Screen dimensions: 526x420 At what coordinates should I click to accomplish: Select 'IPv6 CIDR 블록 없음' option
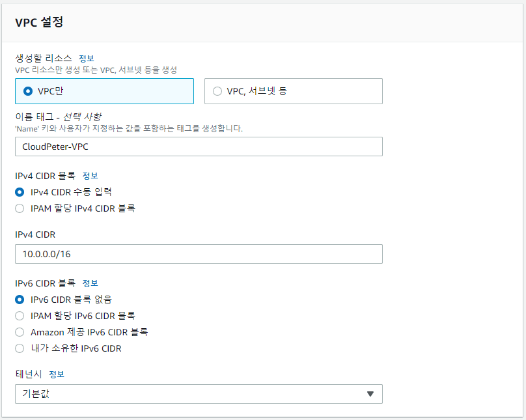(x=20, y=300)
